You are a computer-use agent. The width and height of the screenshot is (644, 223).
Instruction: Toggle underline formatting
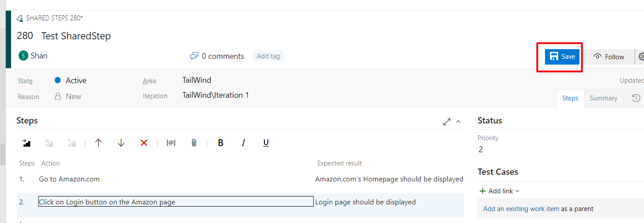[x=266, y=143]
